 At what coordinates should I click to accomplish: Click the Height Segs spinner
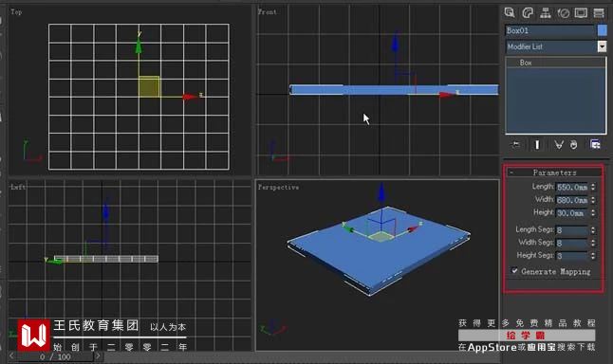point(593,256)
